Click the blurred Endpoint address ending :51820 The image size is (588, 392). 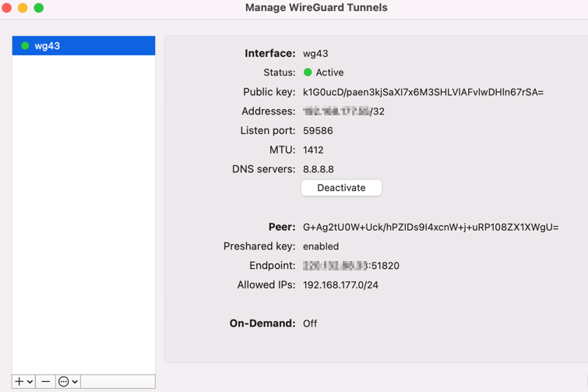coord(351,266)
